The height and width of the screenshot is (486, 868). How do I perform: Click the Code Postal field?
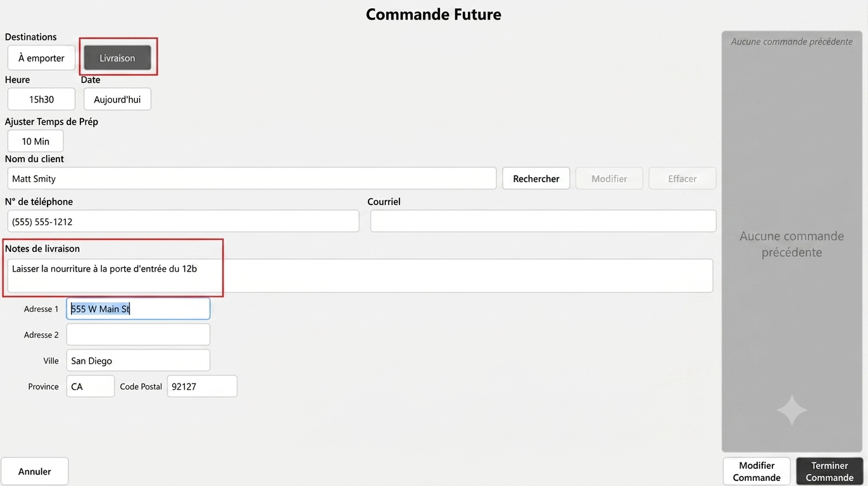click(202, 387)
